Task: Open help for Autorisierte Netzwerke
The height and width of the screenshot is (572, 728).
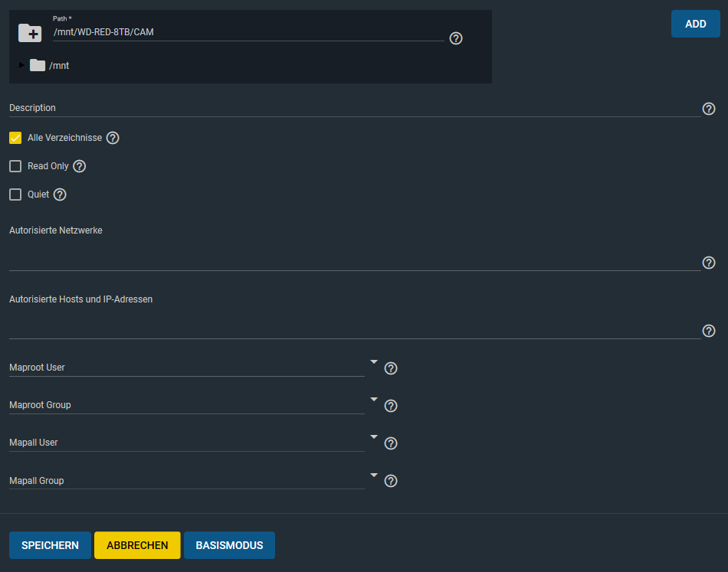Action: [709, 263]
